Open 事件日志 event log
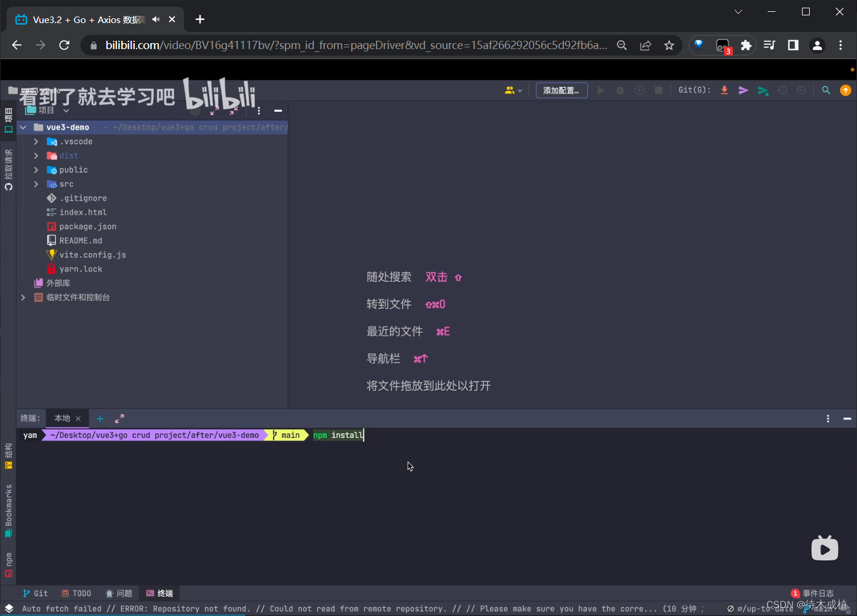Image resolution: width=857 pixels, height=616 pixels. [x=813, y=594]
